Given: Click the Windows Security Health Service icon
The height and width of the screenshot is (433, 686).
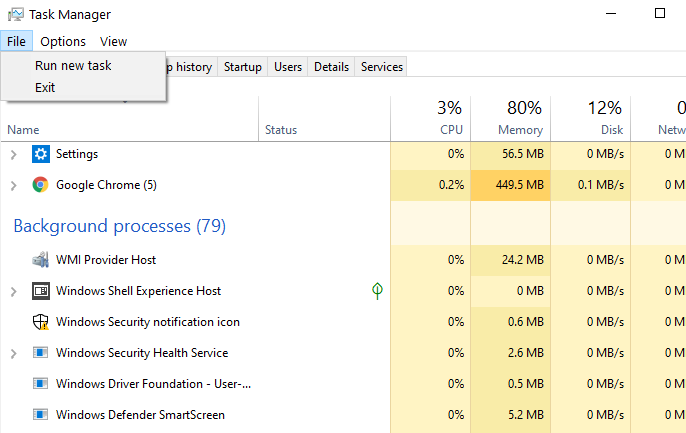Looking at the screenshot, I should click(40, 353).
